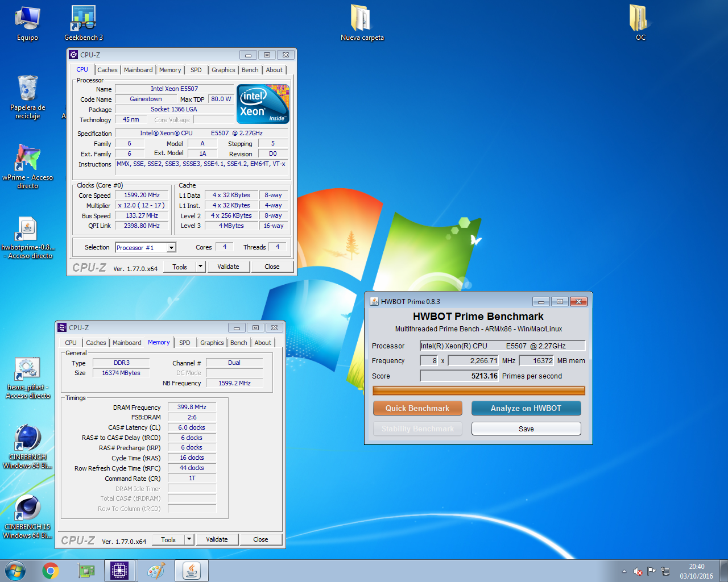Click Save in HWBOT Prime
The height and width of the screenshot is (582, 728).
(x=526, y=429)
